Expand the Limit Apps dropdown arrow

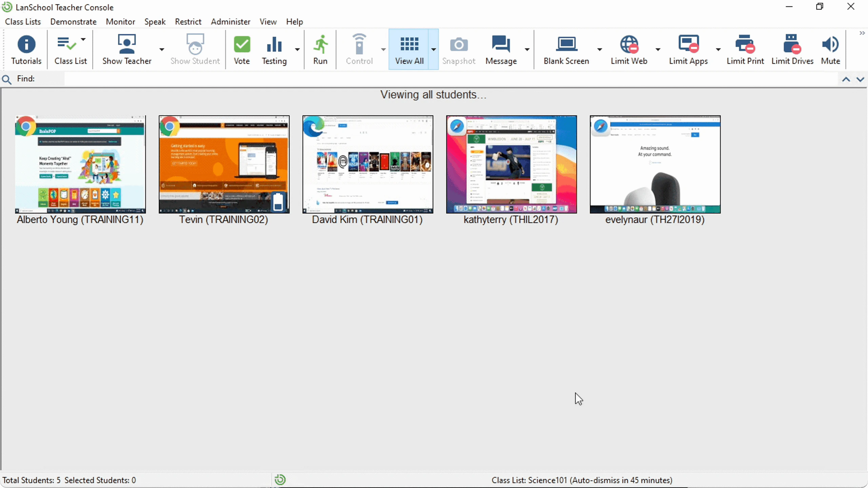pos(718,49)
